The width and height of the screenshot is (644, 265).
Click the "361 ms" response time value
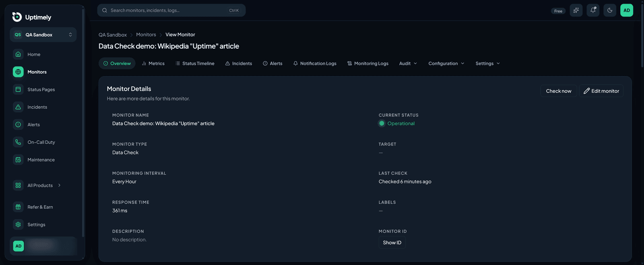120,211
